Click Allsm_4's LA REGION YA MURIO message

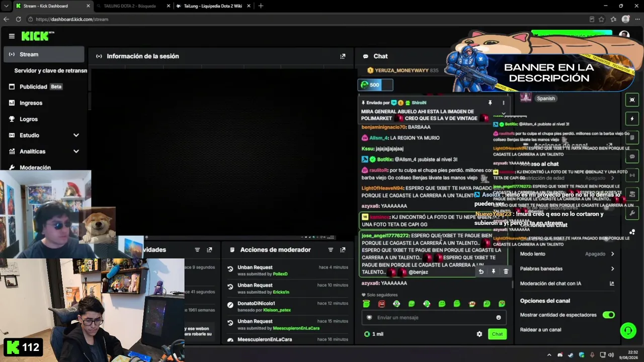tap(400, 138)
